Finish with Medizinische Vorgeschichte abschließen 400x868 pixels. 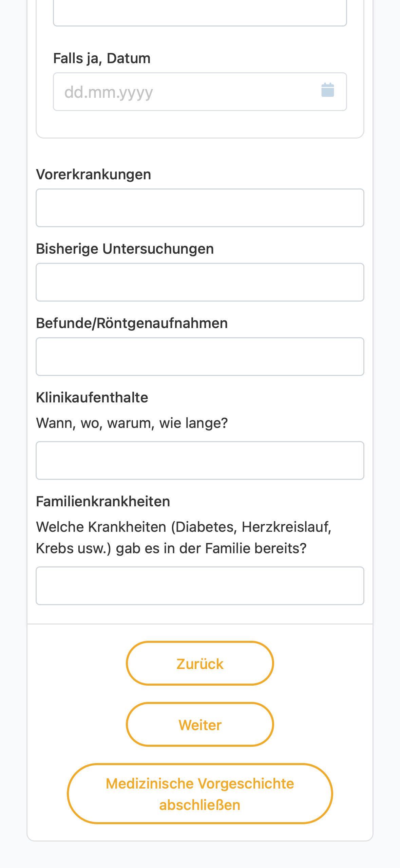click(200, 794)
